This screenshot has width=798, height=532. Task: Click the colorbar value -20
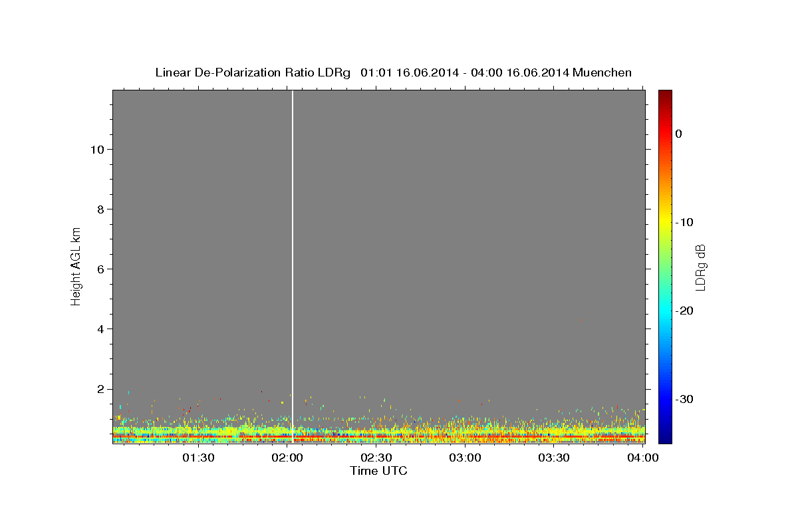tap(684, 311)
